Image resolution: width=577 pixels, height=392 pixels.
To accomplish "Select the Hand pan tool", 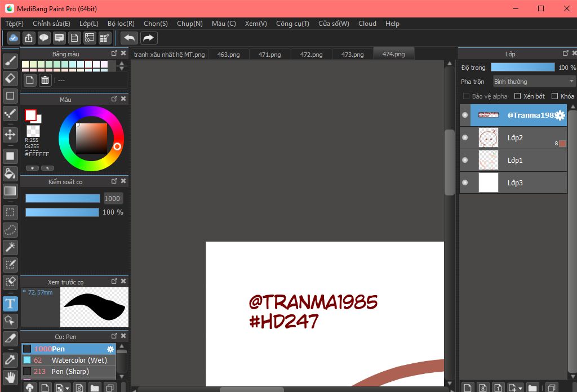I will [x=10, y=377].
